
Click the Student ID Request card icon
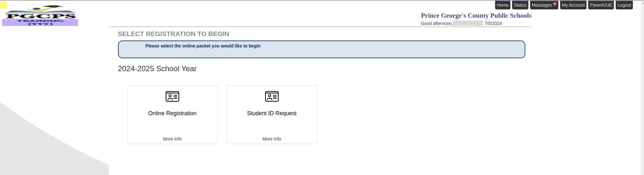pyautogui.click(x=272, y=97)
